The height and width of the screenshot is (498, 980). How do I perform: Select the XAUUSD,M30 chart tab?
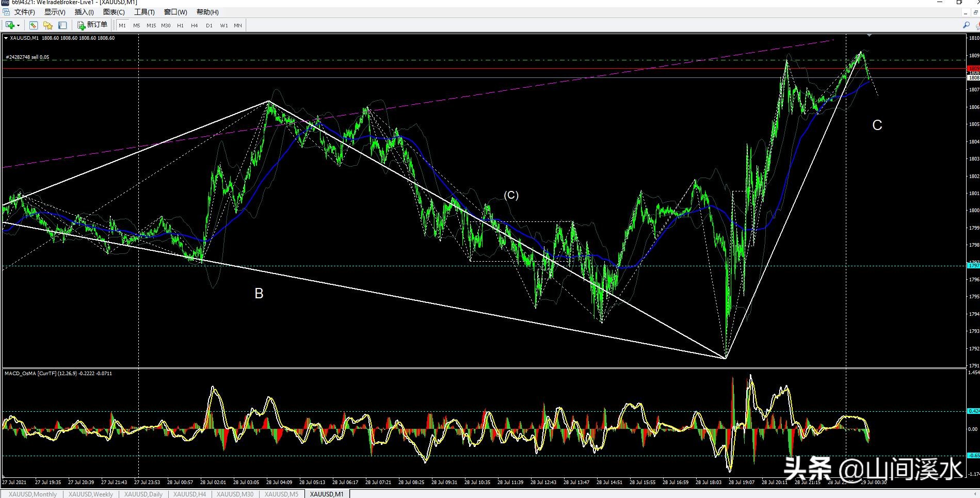pyautogui.click(x=235, y=494)
